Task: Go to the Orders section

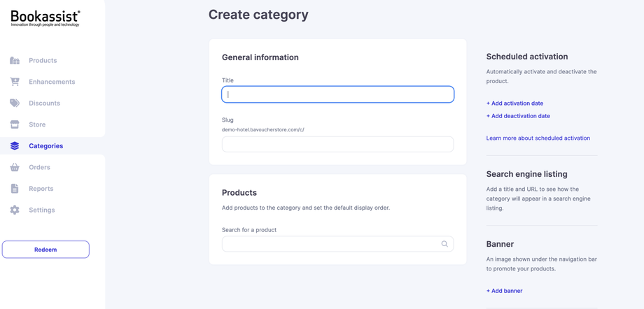Action: 39,168
